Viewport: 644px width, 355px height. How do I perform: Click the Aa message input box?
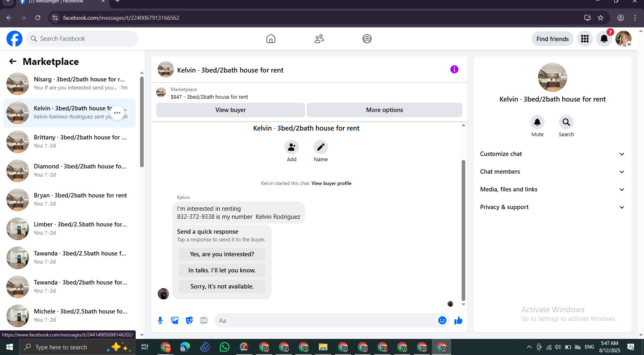[326, 320]
